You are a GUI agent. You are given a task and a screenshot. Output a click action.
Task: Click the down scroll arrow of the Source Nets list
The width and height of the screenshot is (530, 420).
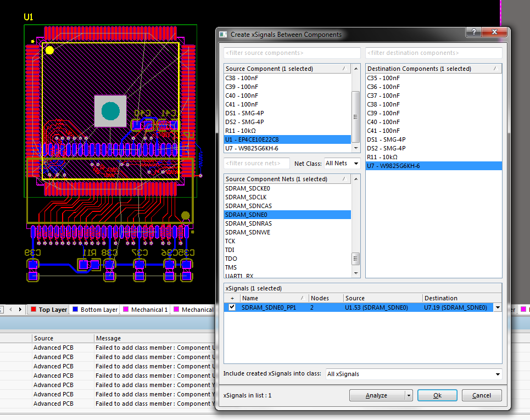[x=356, y=273]
